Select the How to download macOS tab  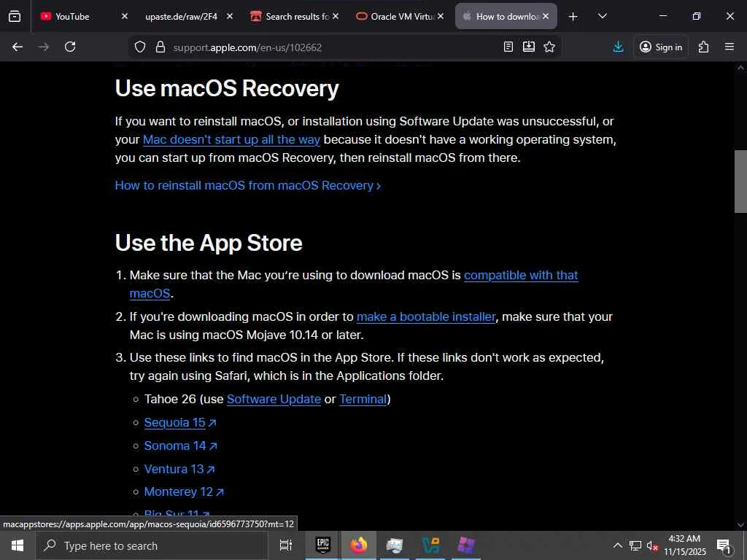(507, 16)
